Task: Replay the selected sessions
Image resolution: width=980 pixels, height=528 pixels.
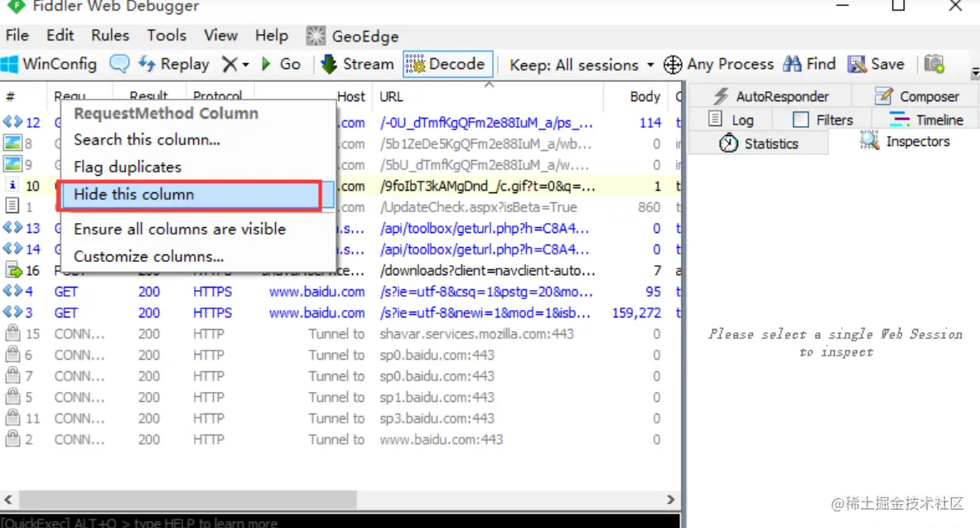Action: [x=174, y=64]
